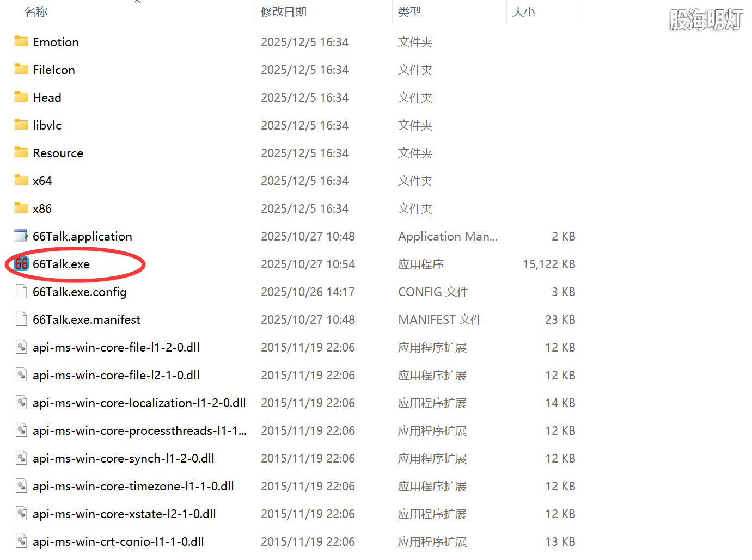This screenshot has height=560, width=752.
Task: Sort files by 名称 column header
Action: (x=36, y=12)
